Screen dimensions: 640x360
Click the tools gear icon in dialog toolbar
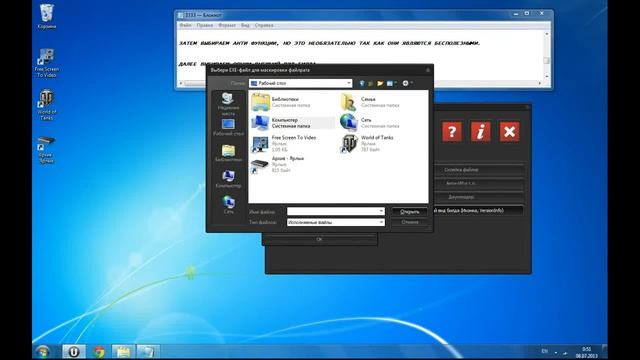coord(405,83)
